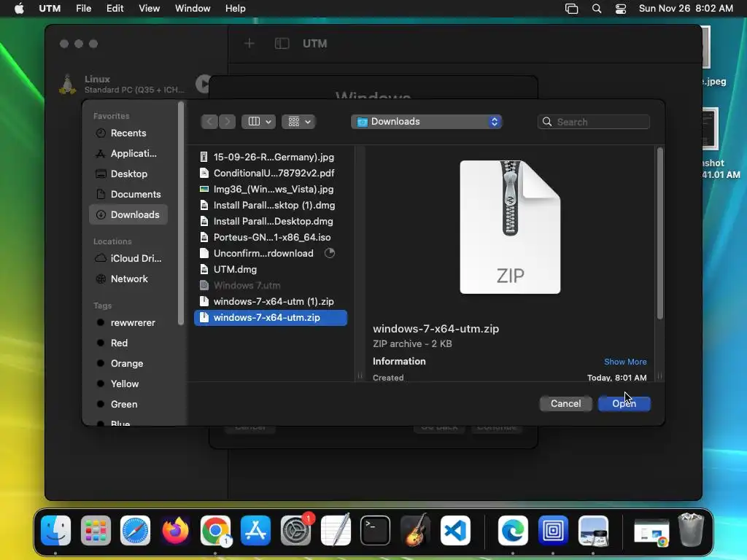Select Desktop in the sidebar
Viewport: 747px width, 560px height.
coord(128,174)
